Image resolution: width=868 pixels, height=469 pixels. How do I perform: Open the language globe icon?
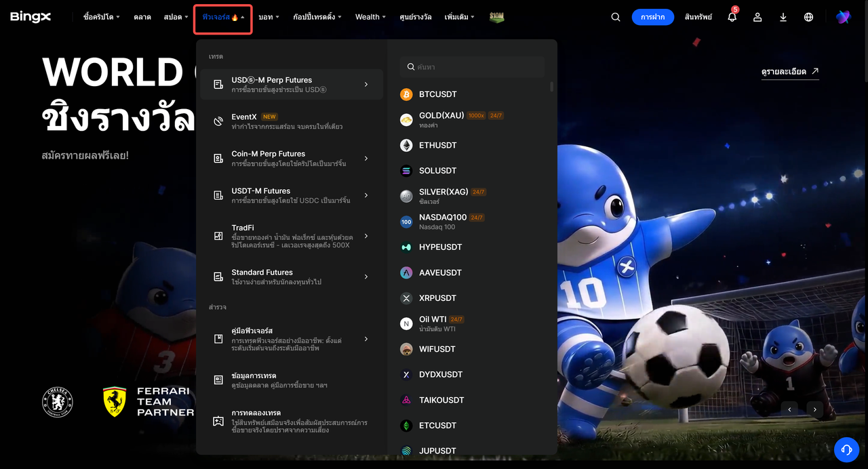tap(808, 17)
